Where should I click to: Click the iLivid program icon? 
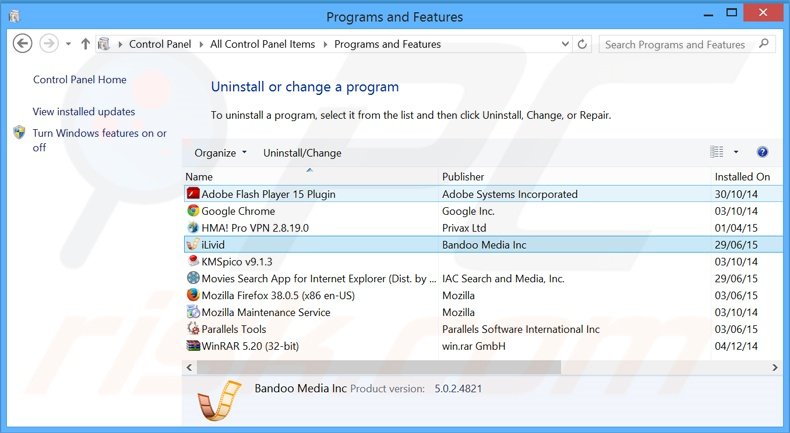193,244
